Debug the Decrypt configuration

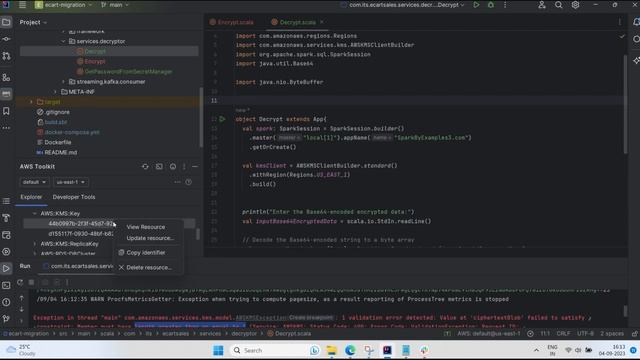click(491, 5)
